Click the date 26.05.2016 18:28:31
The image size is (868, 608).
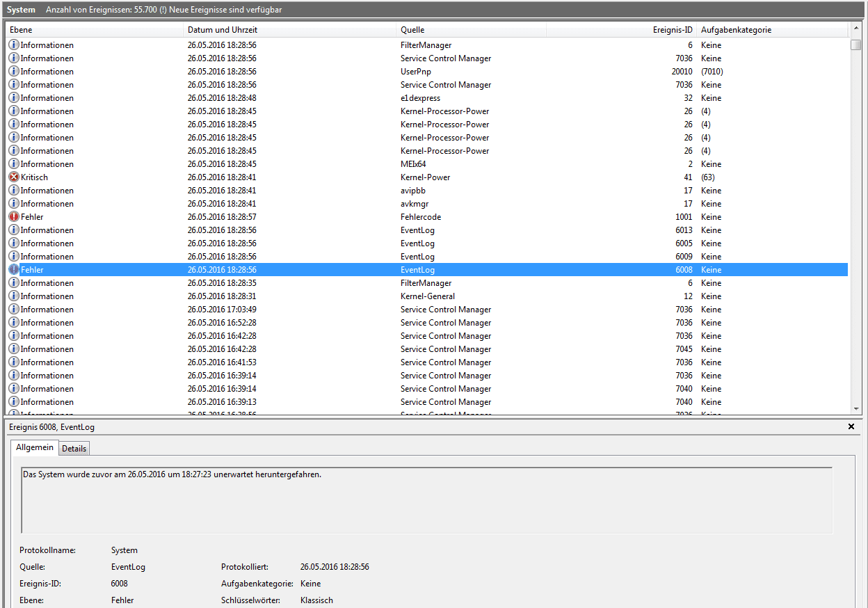click(x=222, y=296)
